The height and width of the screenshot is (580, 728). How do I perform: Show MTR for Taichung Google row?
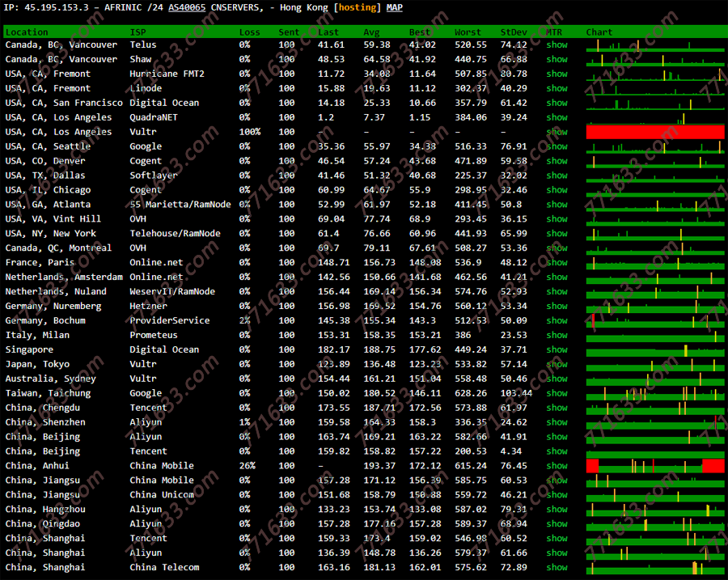pyautogui.click(x=557, y=393)
